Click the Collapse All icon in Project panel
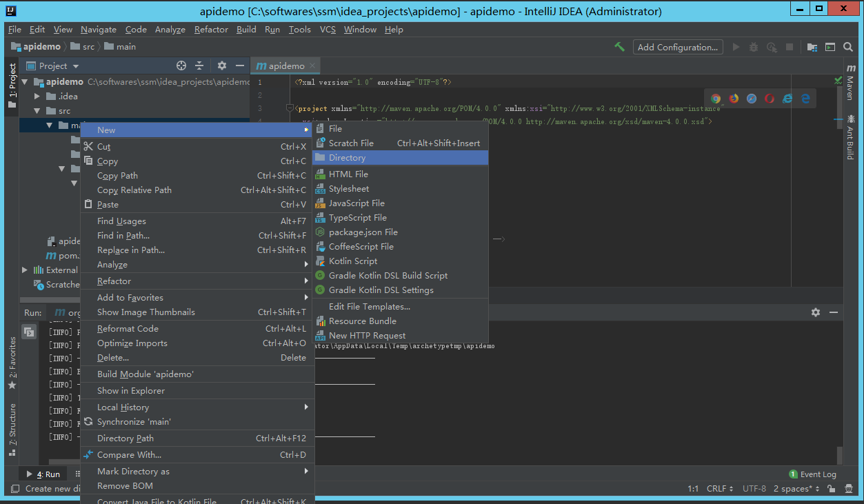864x504 pixels. (x=199, y=65)
